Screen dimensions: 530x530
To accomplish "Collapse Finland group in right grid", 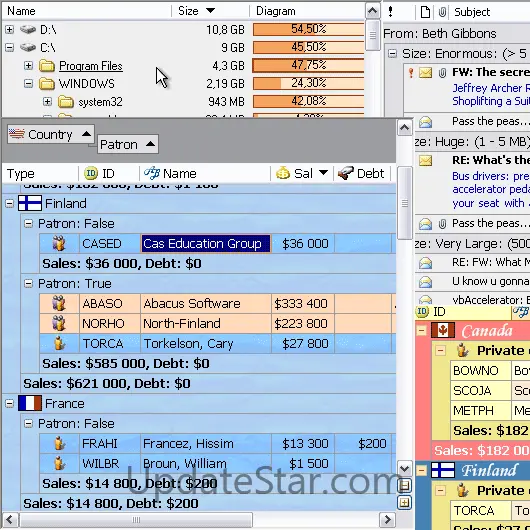I will tap(421, 471).
